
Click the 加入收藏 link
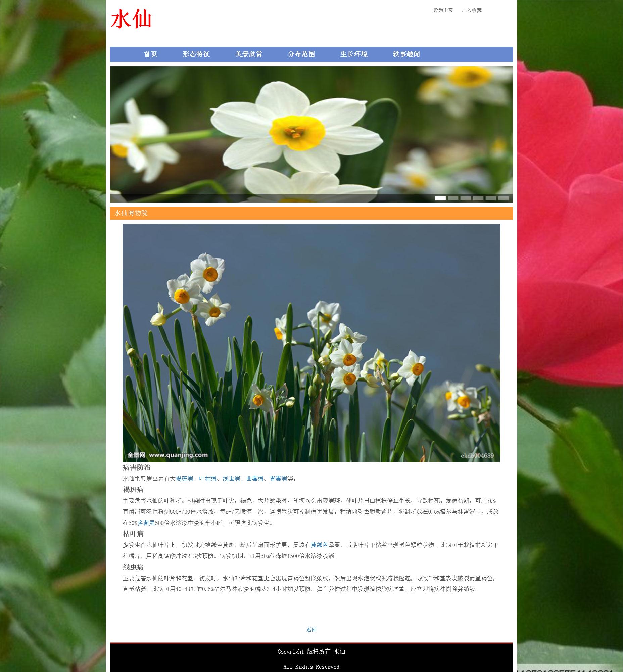pos(471,10)
